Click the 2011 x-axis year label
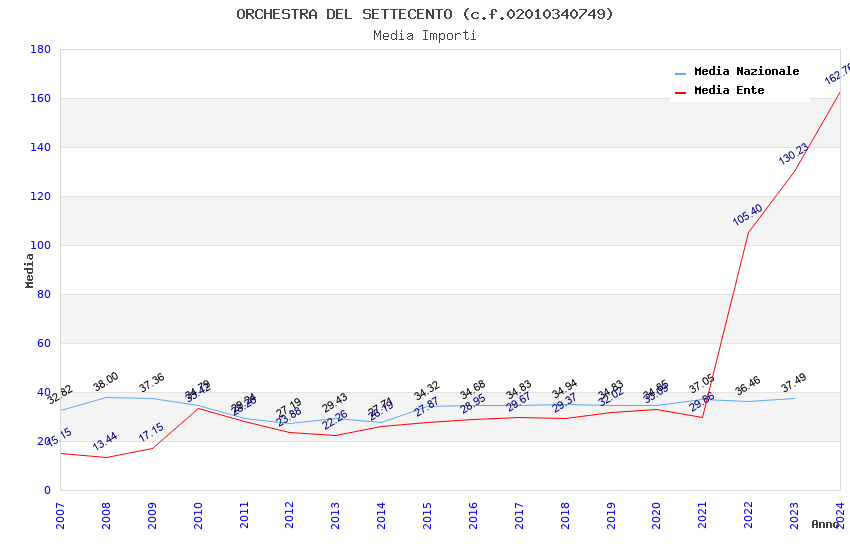This screenshot has height=550, width=850. coord(244,515)
